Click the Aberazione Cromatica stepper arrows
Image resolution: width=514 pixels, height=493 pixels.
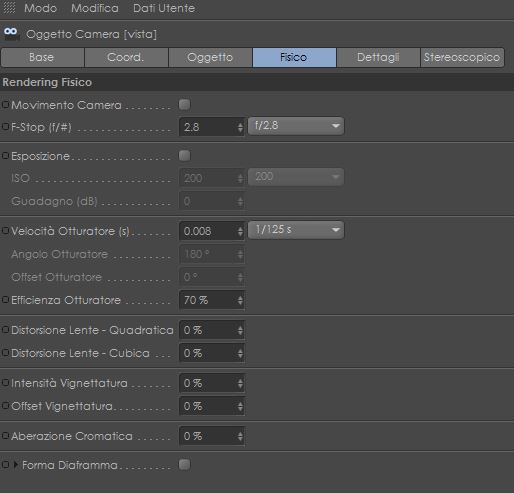240,436
